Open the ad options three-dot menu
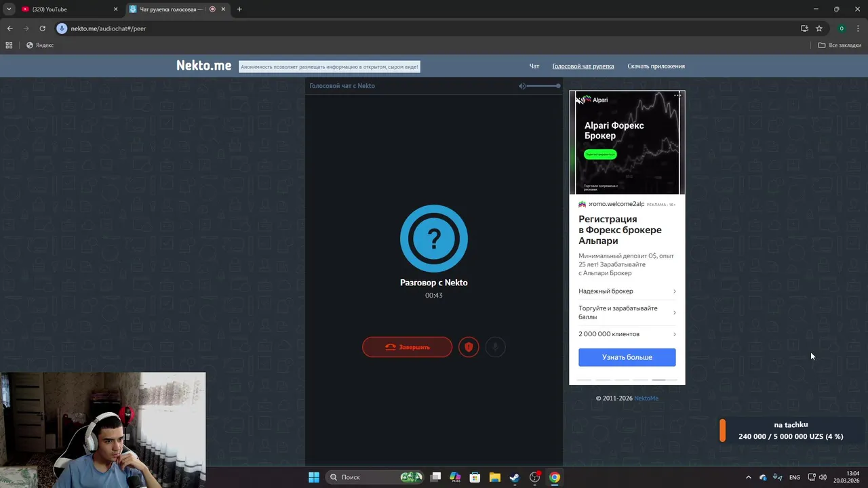The image size is (868, 488). [677, 96]
